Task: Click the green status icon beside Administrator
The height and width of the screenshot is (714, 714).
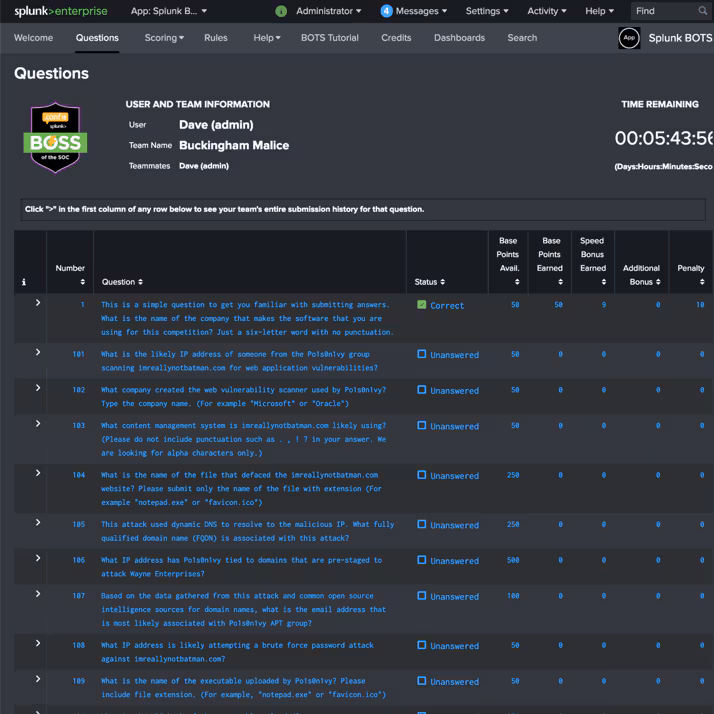Action: pos(281,11)
